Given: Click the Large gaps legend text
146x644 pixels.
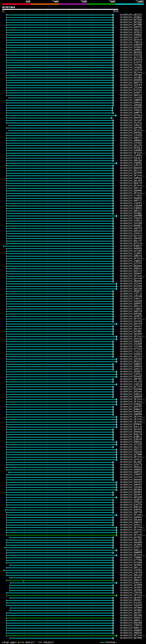Looking at the screenshot, I should click(x=28, y=642).
